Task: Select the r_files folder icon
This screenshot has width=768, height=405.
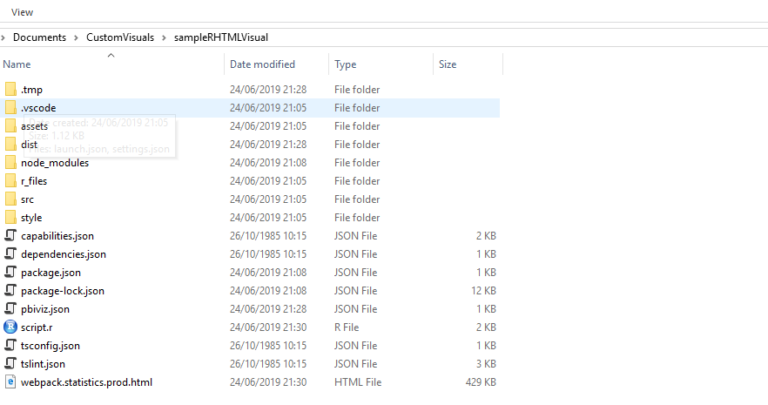Action: click(11, 181)
